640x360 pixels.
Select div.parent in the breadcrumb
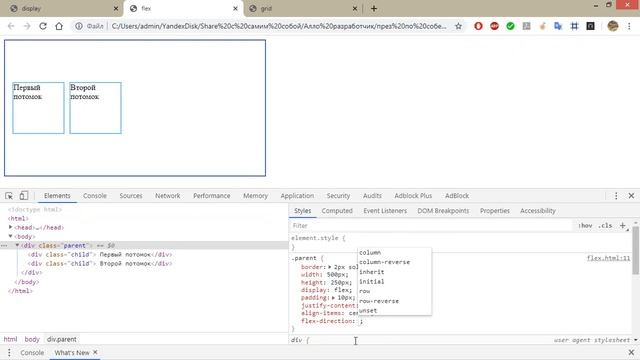pos(62,339)
